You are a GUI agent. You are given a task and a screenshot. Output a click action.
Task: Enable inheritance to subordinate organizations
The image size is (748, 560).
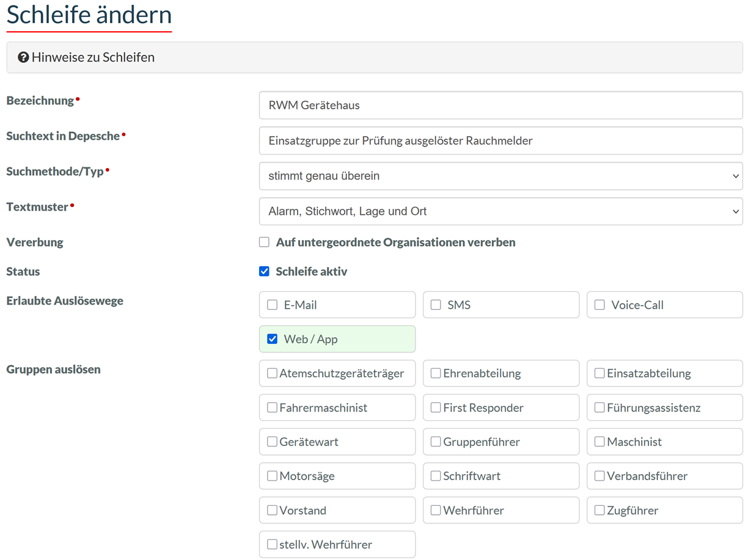(264, 242)
